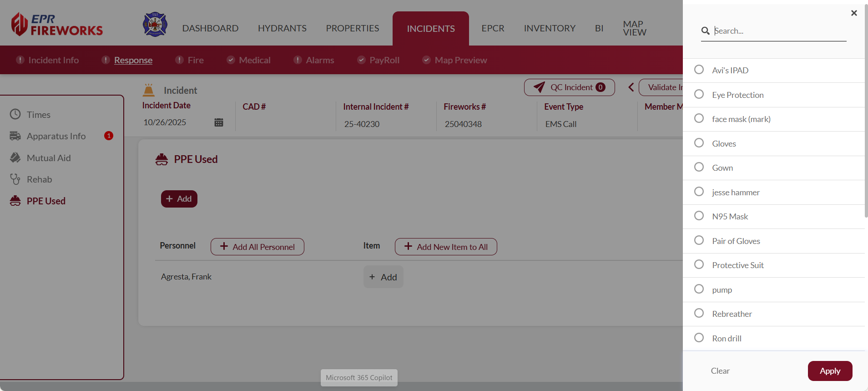
Task: Open Apparatus Info in the sidebar
Action: click(x=56, y=136)
